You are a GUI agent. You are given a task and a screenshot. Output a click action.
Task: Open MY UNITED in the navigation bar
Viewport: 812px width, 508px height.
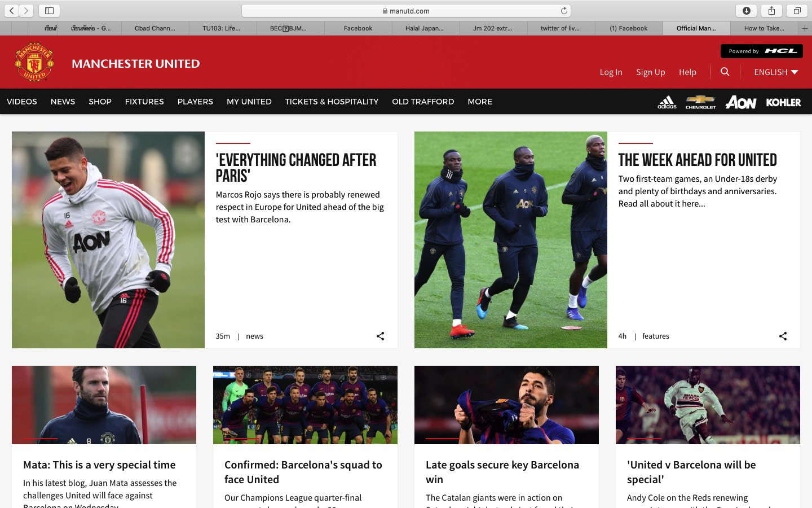tap(249, 102)
